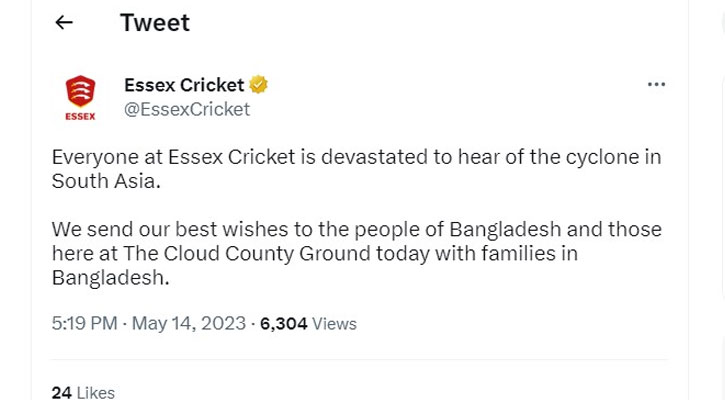Click the Essex Cricket display name

pos(184,85)
